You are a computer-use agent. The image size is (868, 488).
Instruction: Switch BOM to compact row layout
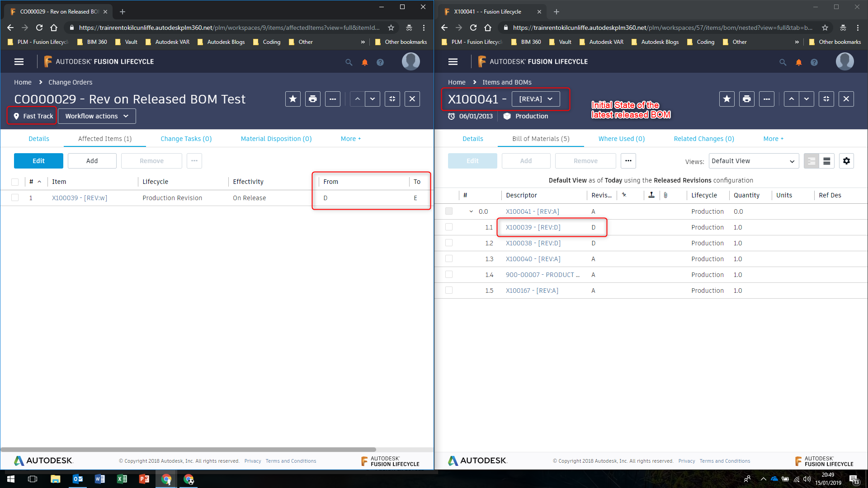[827, 161]
